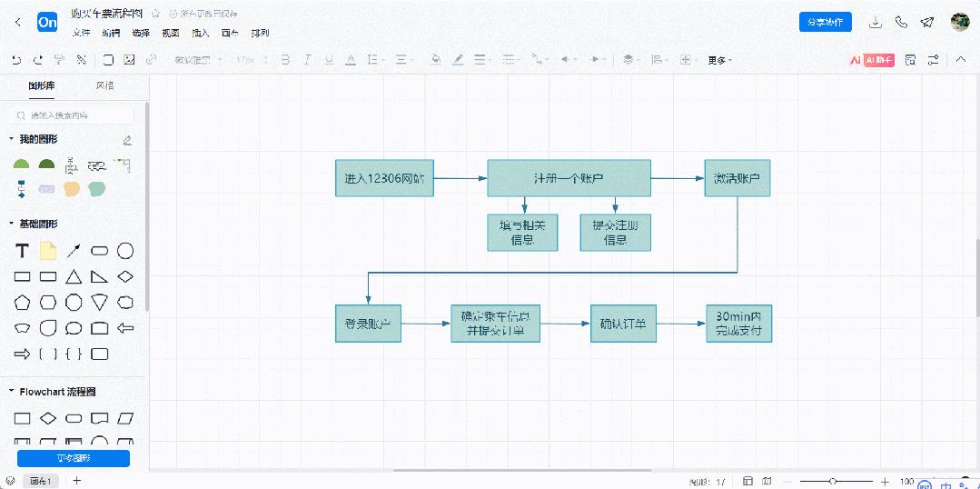
Task: Go back using the left chevron
Action: tap(17, 23)
